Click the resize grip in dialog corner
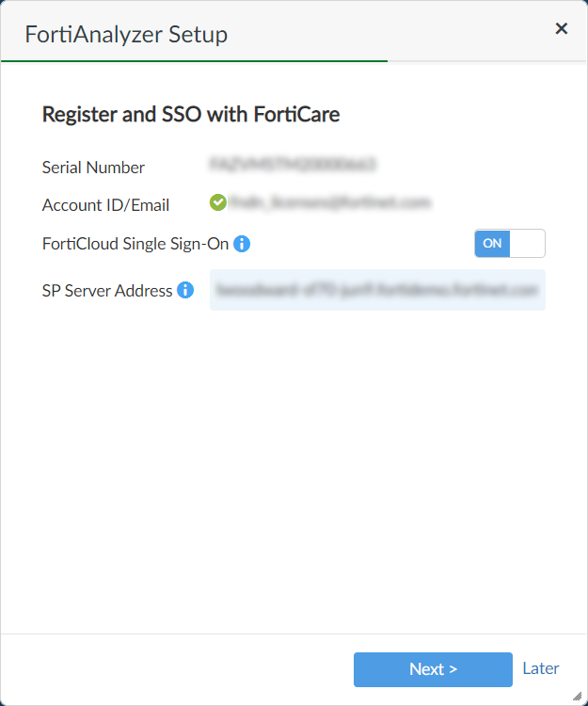The width and height of the screenshot is (588, 706). pyautogui.click(x=577, y=695)
